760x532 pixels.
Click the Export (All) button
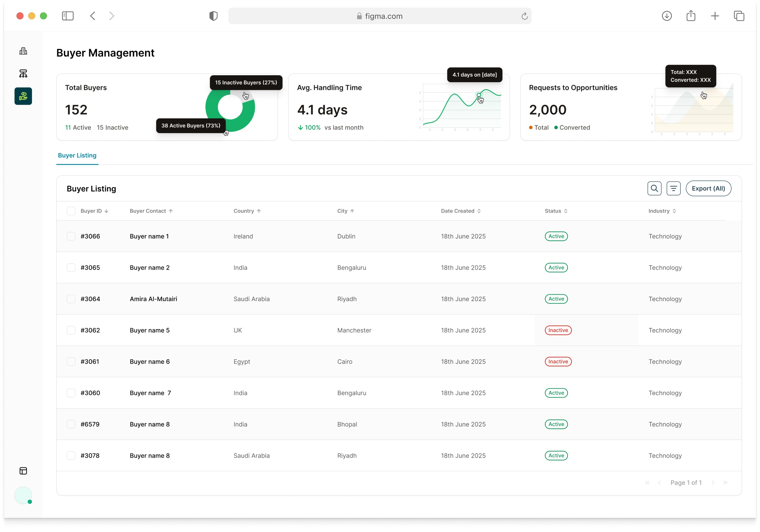point(708,188)
